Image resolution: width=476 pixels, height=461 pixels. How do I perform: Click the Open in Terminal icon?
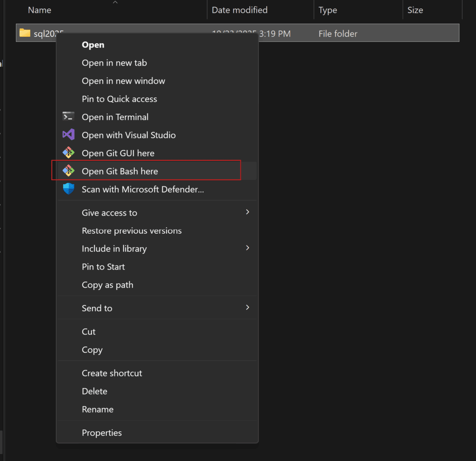[x=68, y=117]
